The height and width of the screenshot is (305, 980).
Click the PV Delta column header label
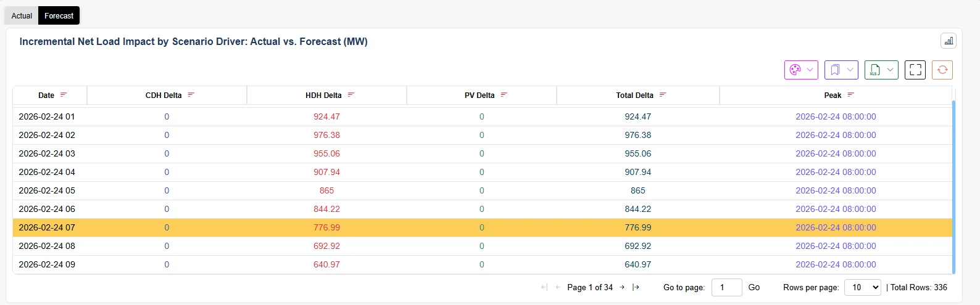[480, 95]
